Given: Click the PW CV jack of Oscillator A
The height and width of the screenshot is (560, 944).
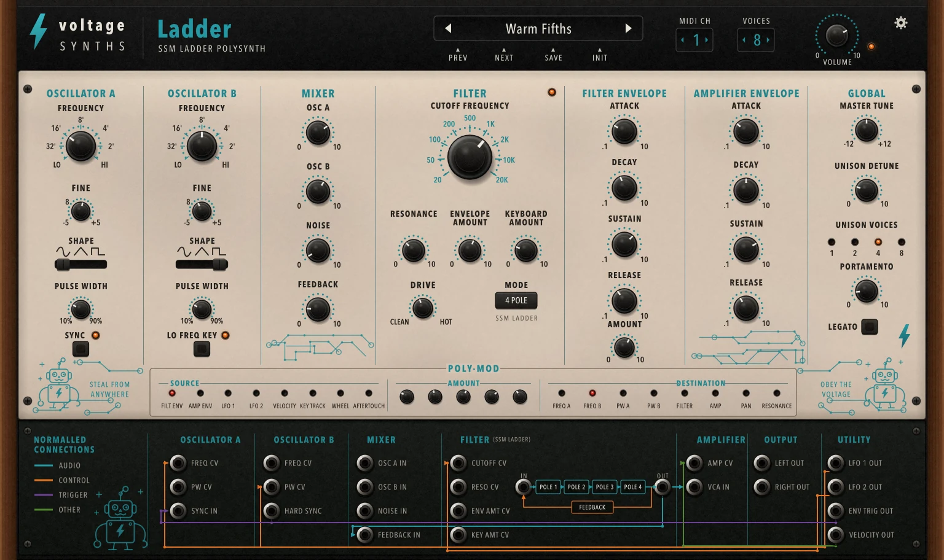Looking at the screenshot, I should [x=178, y=487].
